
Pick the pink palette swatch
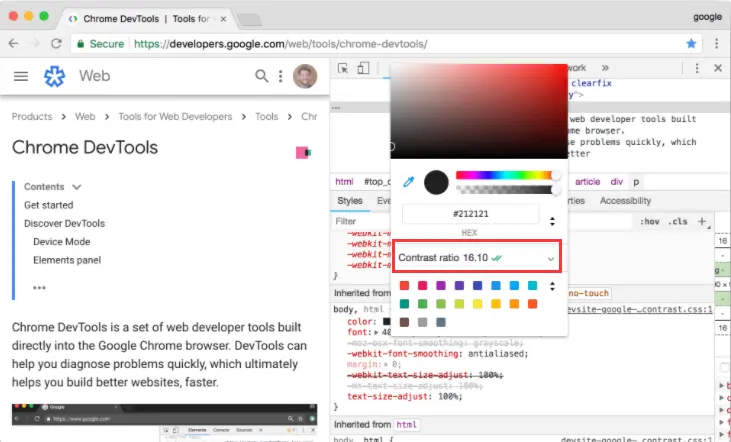(423, 286)
